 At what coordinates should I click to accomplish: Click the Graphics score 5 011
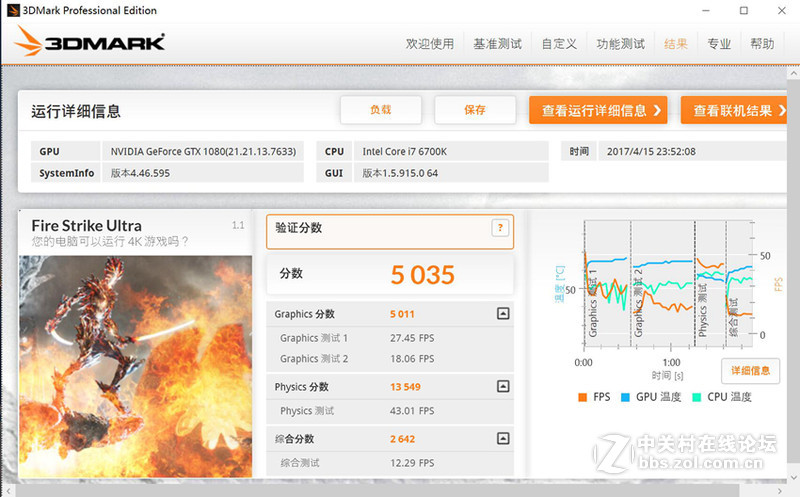click(402, 314)
